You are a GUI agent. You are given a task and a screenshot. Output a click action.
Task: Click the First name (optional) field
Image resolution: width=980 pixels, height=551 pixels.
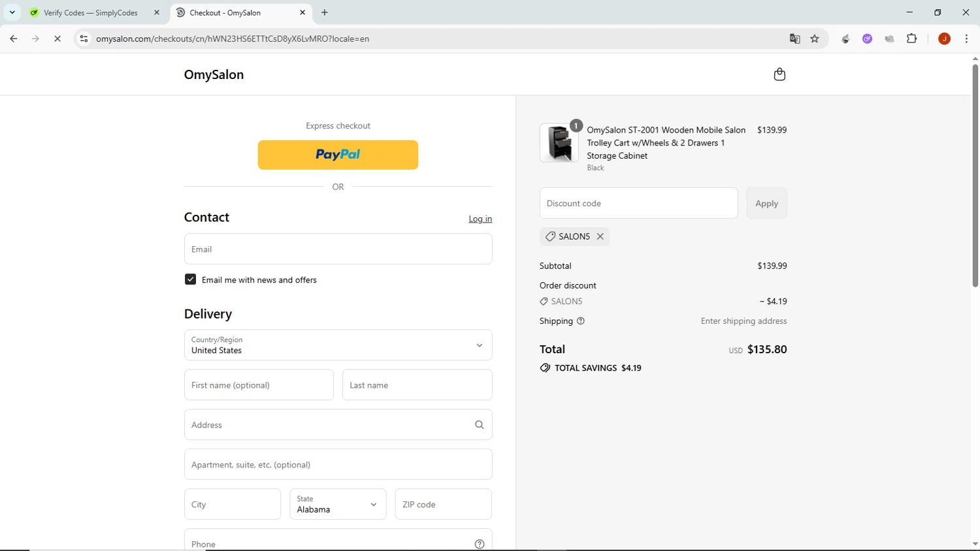point(259,385)
